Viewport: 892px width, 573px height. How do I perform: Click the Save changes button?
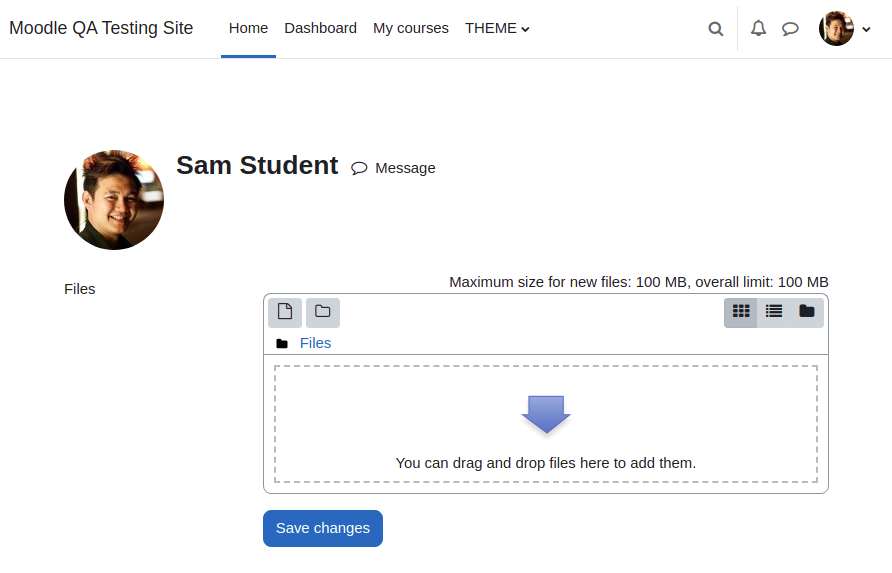click(323, 529)
